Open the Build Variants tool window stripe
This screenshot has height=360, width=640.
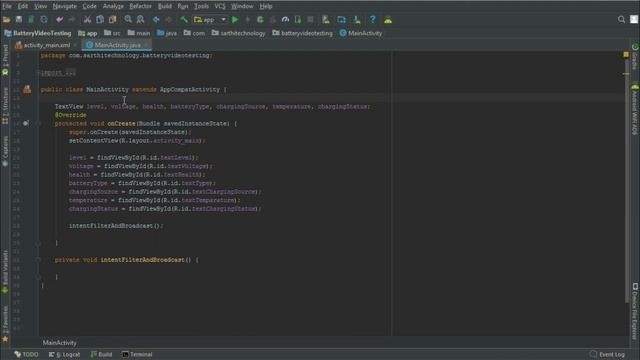(5, 271)
